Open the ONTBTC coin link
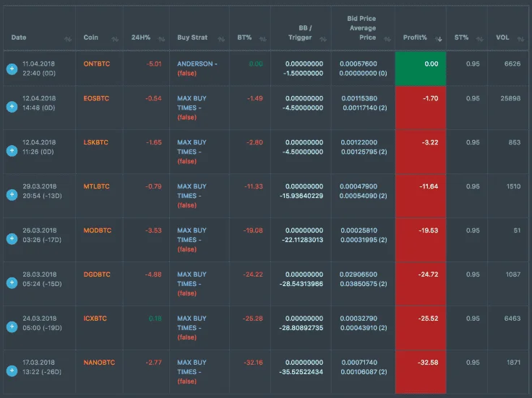Screen dimensions: 532x398 click(x=97, y=64)
